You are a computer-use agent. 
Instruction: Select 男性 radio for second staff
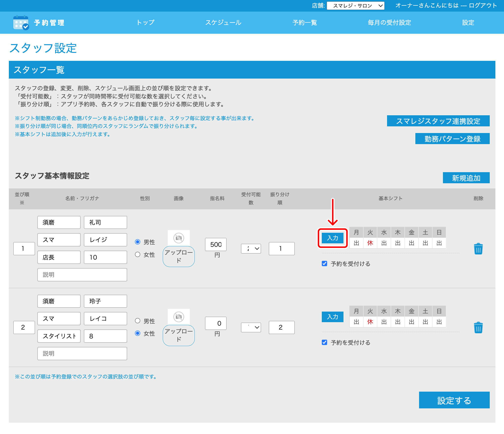138,321
